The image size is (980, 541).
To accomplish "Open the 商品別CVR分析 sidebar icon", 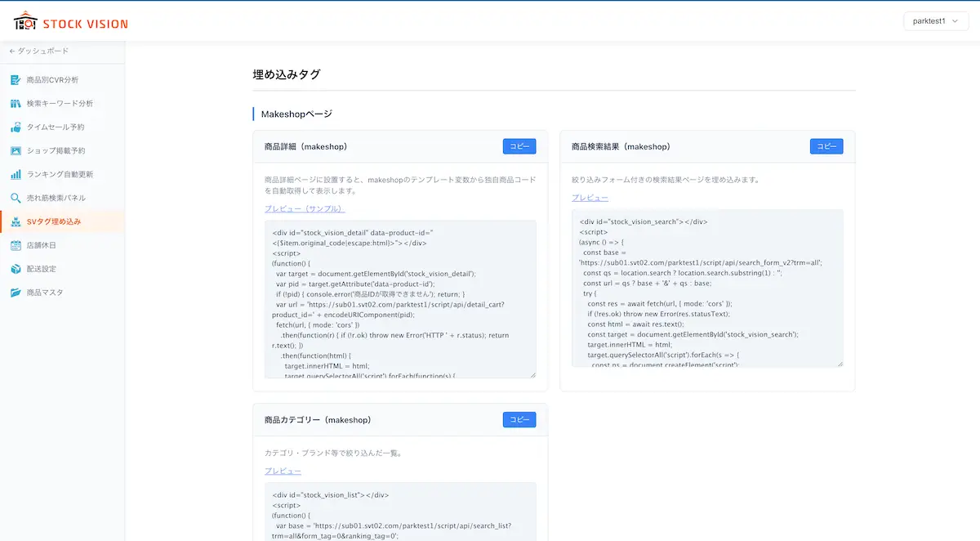I will coord(16,80).
